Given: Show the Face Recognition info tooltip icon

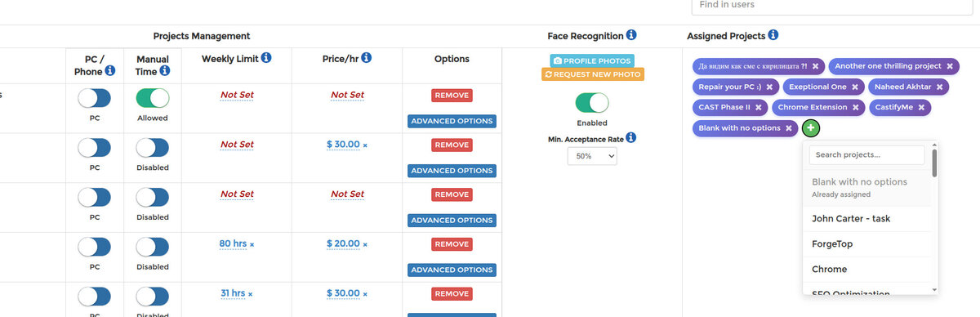Looking at the screenshot, I should pos(631,36).
